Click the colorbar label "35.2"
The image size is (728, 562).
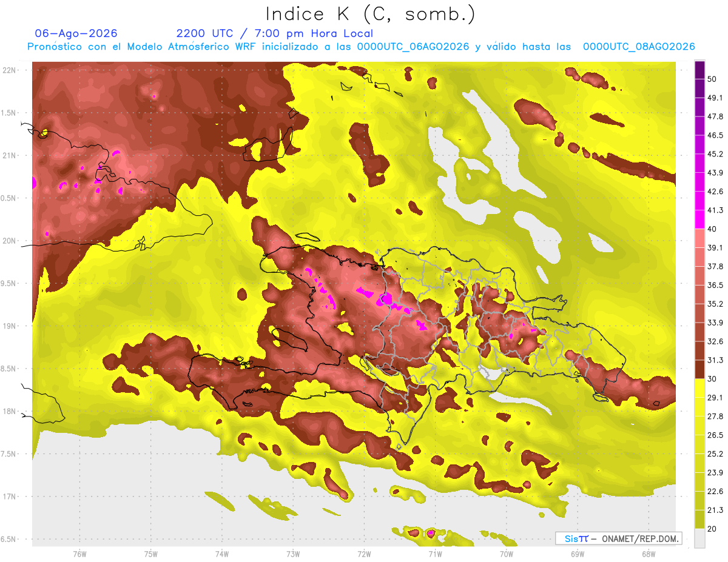click(715, 304)
